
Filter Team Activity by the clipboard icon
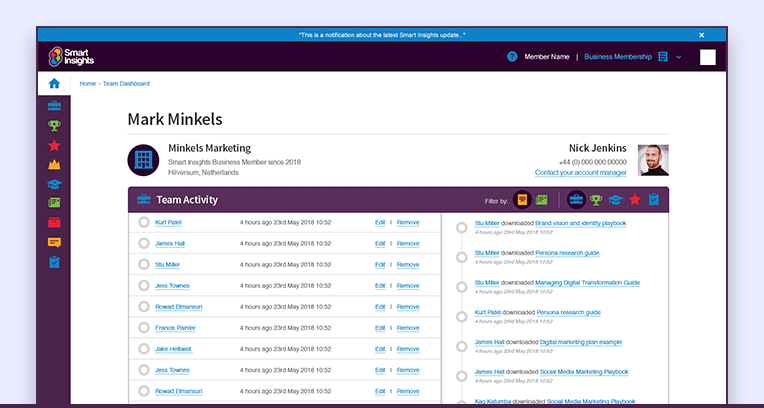click(654, 199)
